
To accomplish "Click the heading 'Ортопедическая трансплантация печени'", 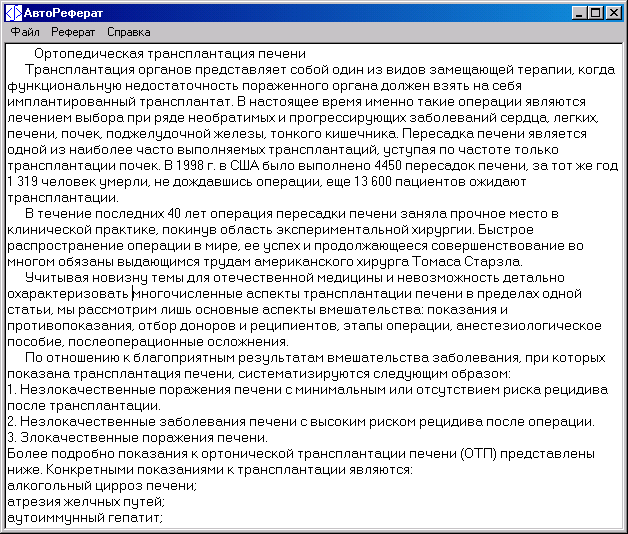I will tap(170, 54).
